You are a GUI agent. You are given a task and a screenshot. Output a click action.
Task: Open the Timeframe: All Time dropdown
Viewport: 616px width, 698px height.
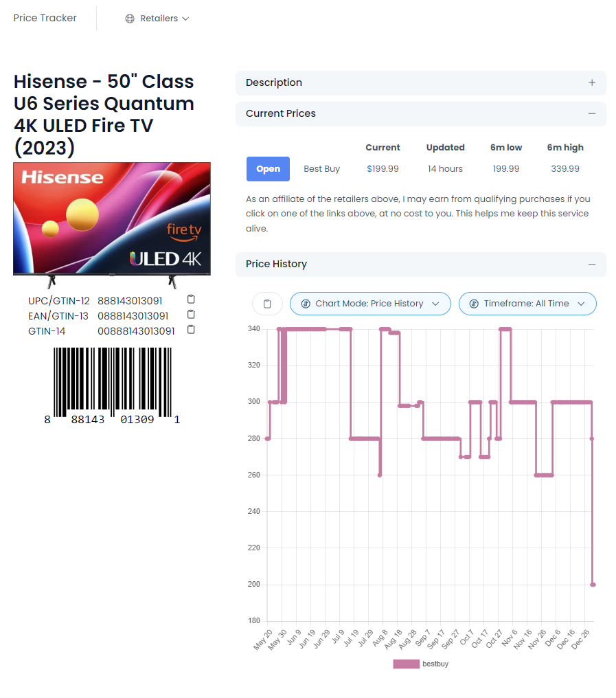point(527,304)
